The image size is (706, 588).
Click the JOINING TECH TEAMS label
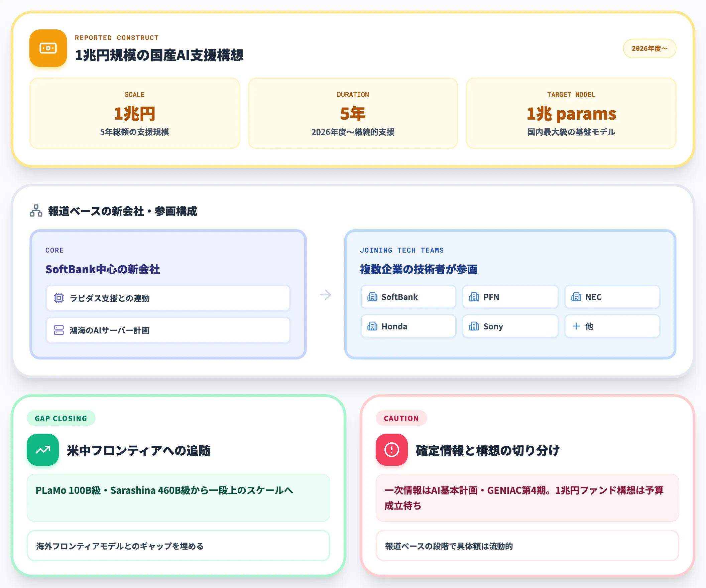pyautogui.click(x=402, y=250)
